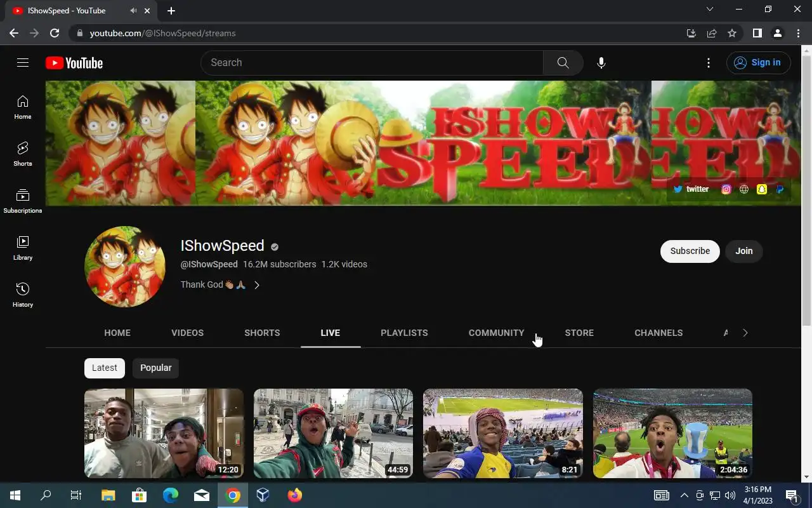
Task: Open Windows Start menu
Action: pos(15,495)
